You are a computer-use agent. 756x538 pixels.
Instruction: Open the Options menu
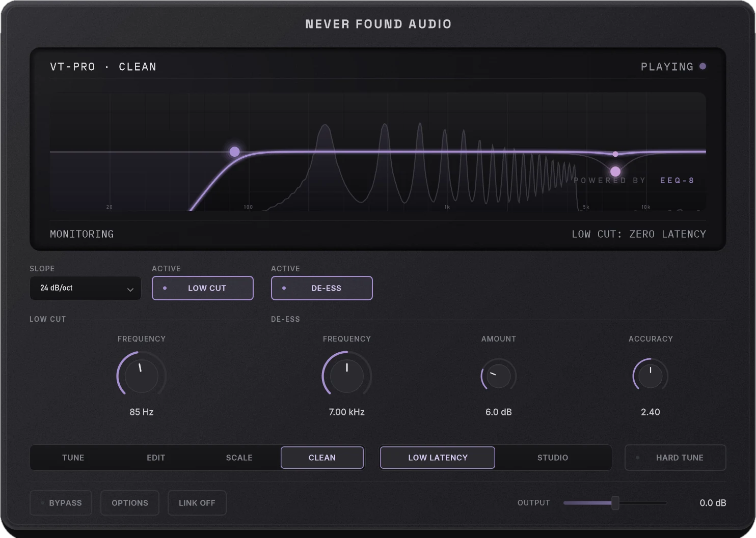tap(130, 503)
